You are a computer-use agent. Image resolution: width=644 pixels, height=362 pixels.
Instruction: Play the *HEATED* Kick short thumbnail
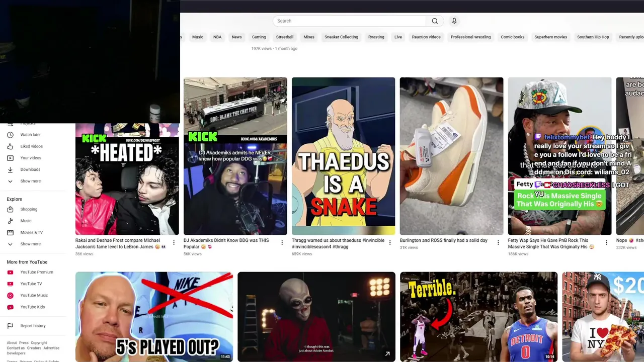point(127,178)
